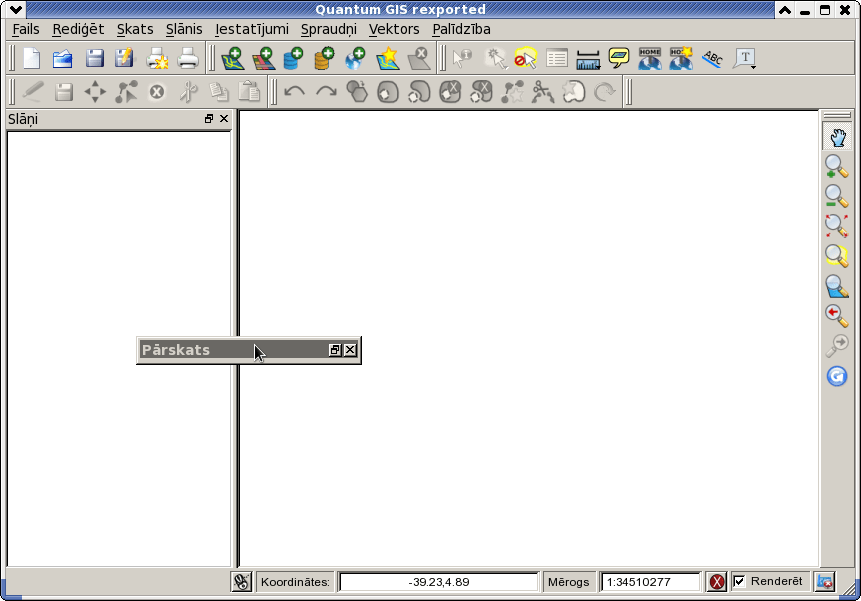
Task: Activate the Select Features tool
Action: 495,58
